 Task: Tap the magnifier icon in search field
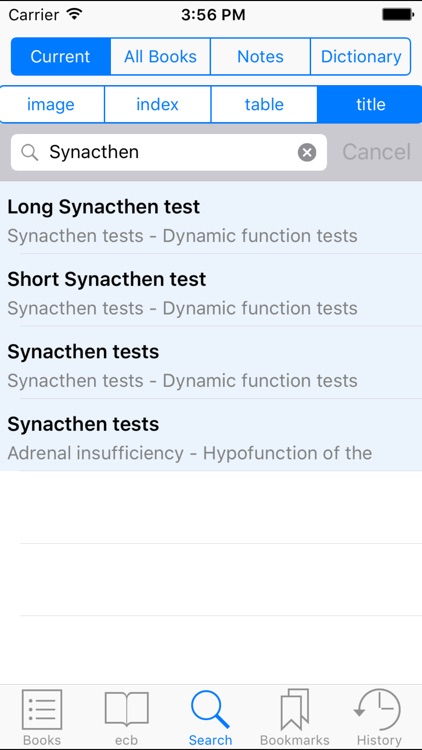(x=30, y=153)
